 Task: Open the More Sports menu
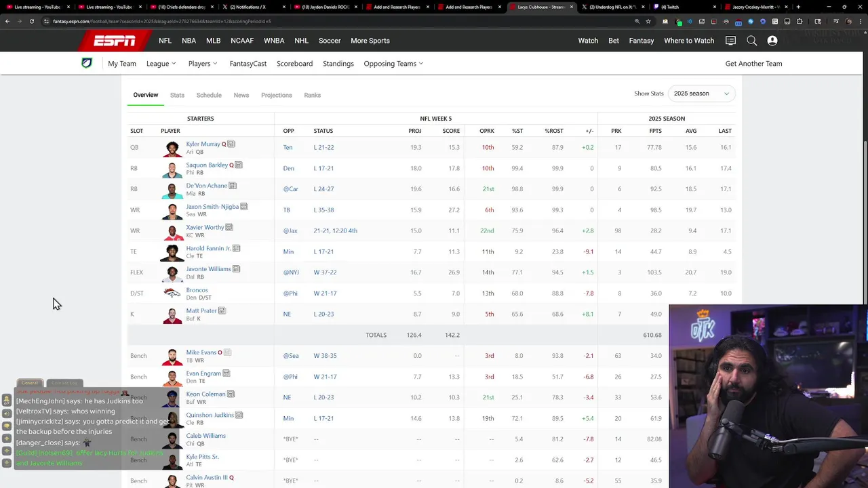pyautogui.click(x=370, y=41)
